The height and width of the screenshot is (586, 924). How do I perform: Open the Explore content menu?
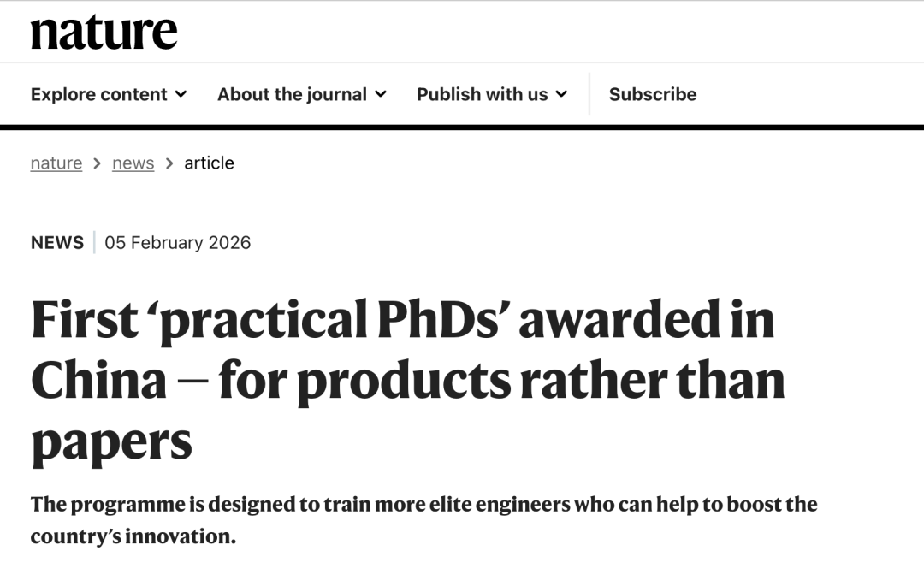[x=99, y=94]
